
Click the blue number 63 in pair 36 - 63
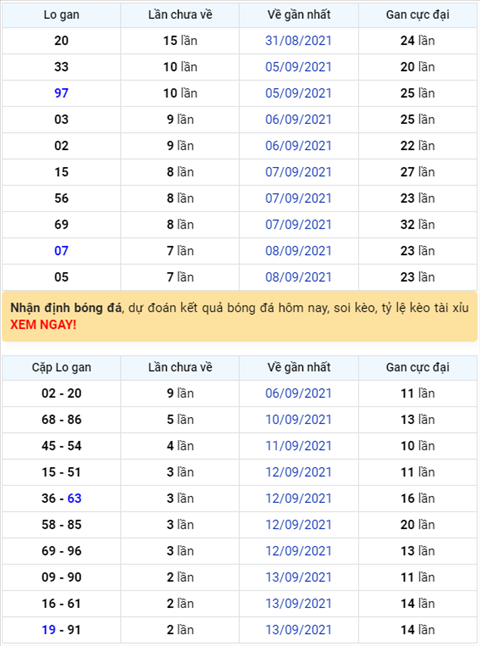(x=74, y=499)
